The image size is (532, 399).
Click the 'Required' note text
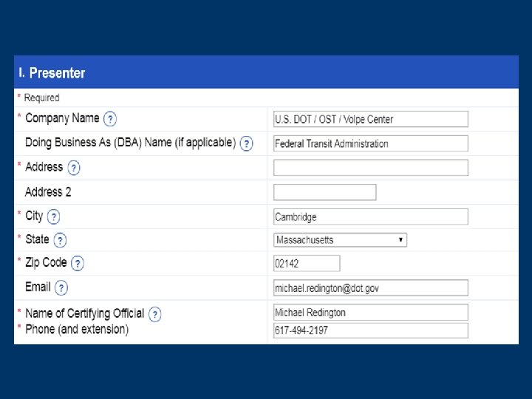pyautogui.click(x=41, y=98)
